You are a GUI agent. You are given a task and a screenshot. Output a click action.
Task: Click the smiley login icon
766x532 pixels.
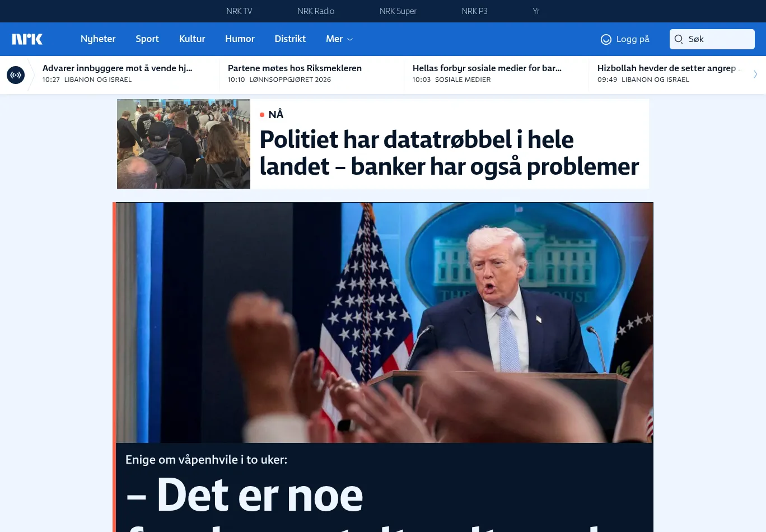point(606,39)
